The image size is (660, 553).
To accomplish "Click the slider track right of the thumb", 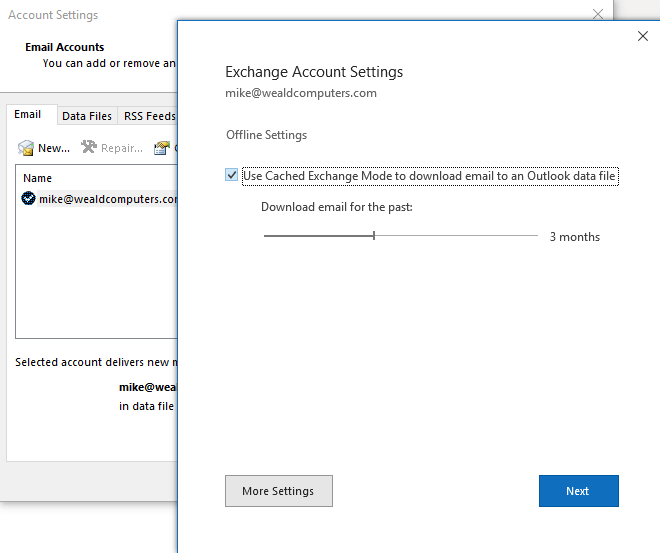I will tap(455, 236).
